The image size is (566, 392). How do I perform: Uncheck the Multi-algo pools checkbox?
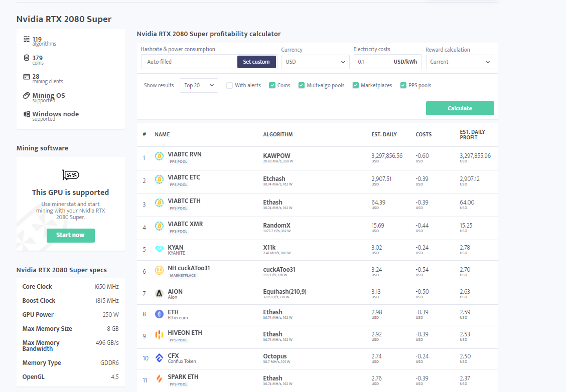click(x=302, y=86)
